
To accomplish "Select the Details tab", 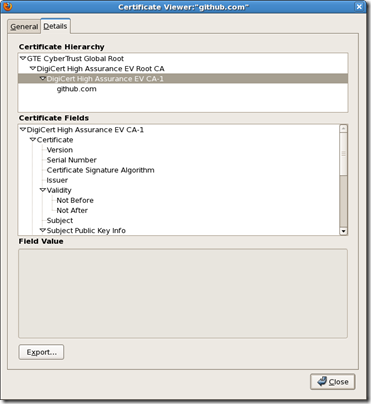I will pyautogui.click(x=55, y=26).
